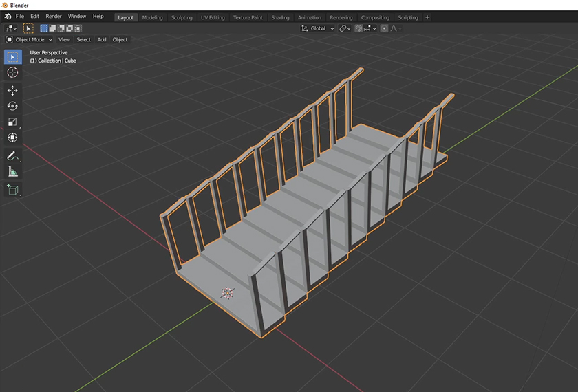Activate the Rotate tool
The width and height of the screenshot is (578, 392).
pyautogui.click(x=12, y=106)
